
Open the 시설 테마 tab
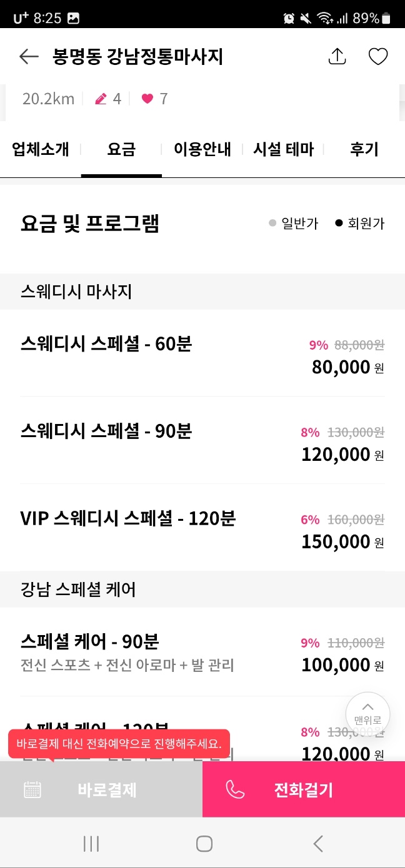pyautogui.click(x=283, y=150)
